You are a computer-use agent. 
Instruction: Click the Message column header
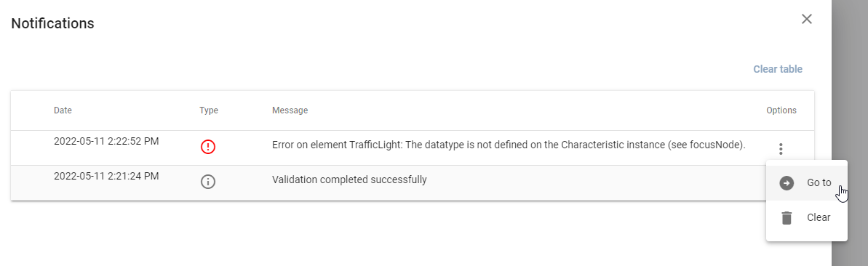tap(290, 110)
